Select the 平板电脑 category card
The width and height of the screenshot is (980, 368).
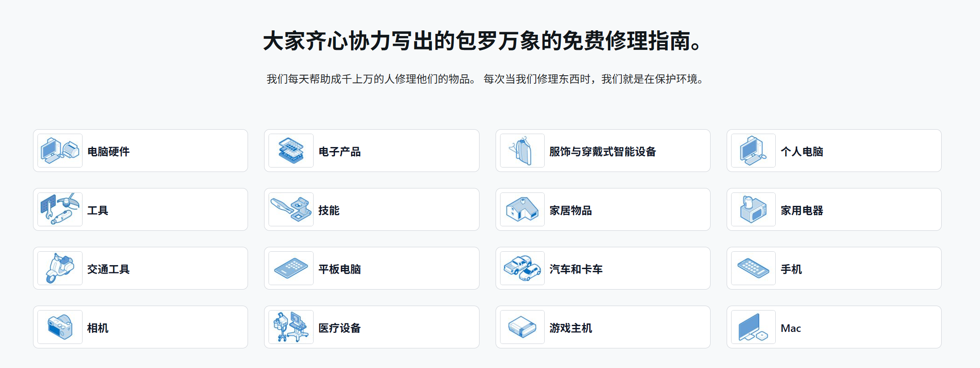372,268
